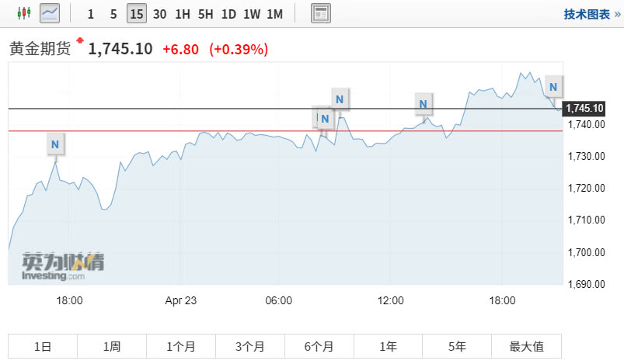Select the 1 minute interval
The image size is (624, 364).
[91, 14]
